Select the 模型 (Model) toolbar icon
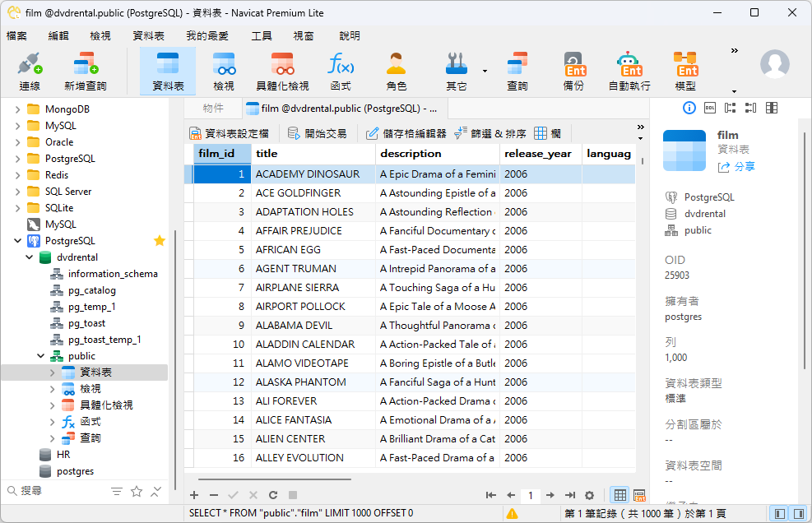Image resolution: width=812 pixels, height=523 pixels. [x=685, y=70]
